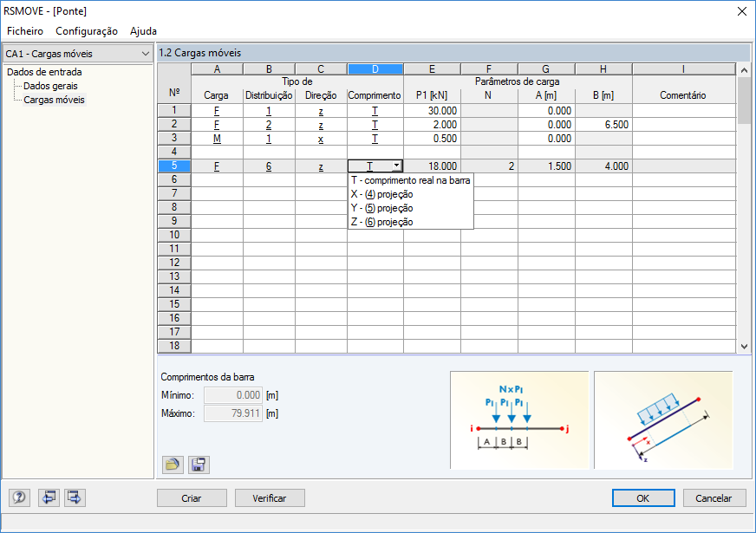This screenshot has width=756, height=533.
Task: Click the Direção cell 'x' in row 3
Action: tap(321, 139)
